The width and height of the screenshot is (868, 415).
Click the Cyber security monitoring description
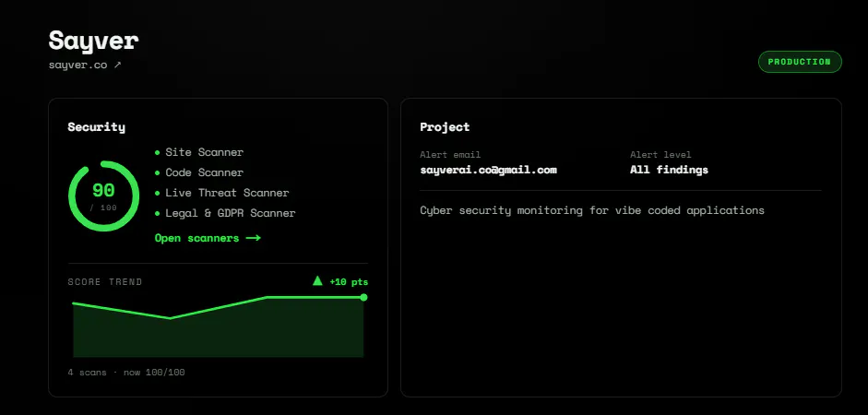[x=592, y=210]
